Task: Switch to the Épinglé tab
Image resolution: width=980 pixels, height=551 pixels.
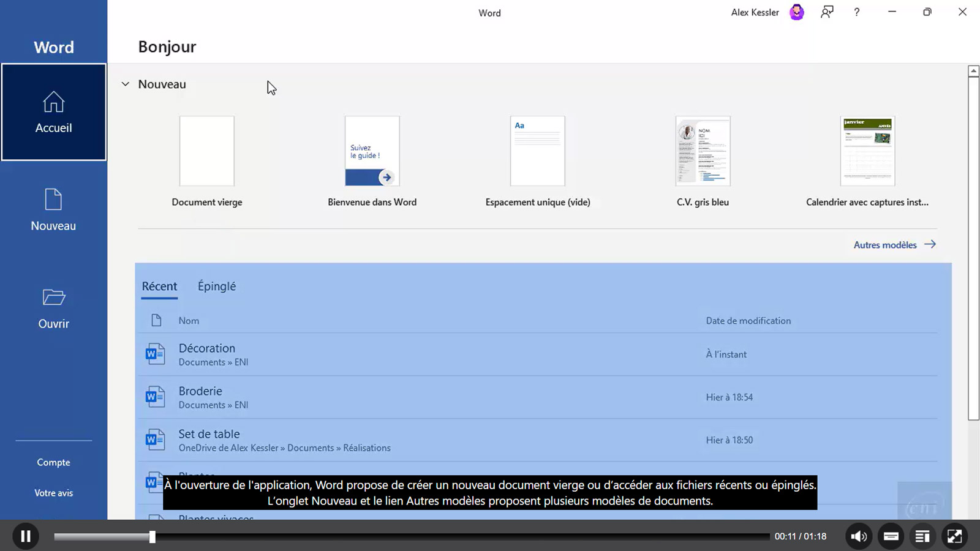Action: point(217,287)
